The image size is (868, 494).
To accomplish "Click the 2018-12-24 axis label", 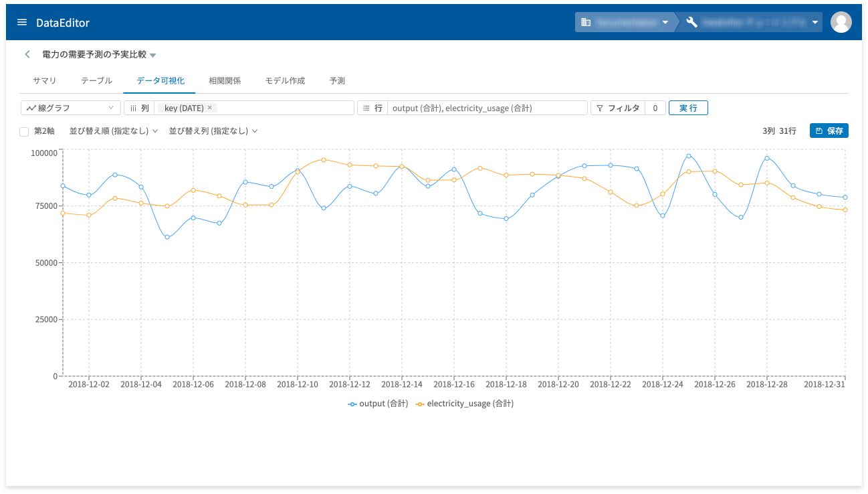I will coord(663,385).
